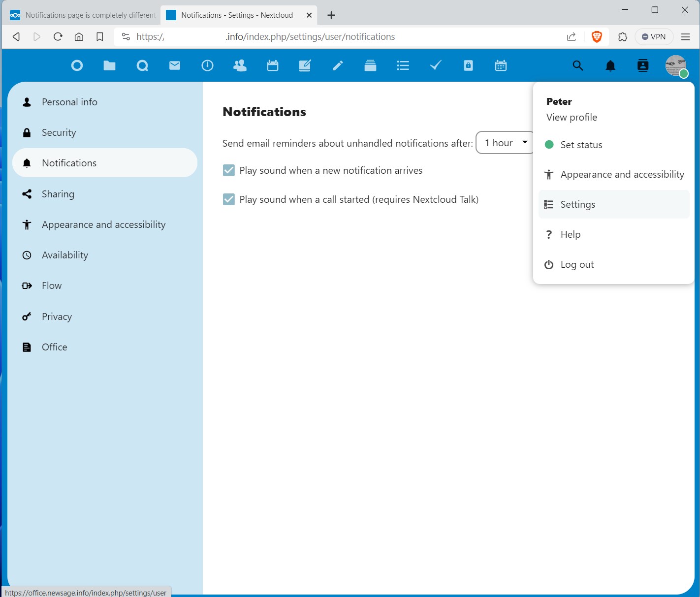Screen dimensions: 700x597
Task: Go to Privacy settings in the sidebar
Action: pyautogui.click(x=57, y=317)
